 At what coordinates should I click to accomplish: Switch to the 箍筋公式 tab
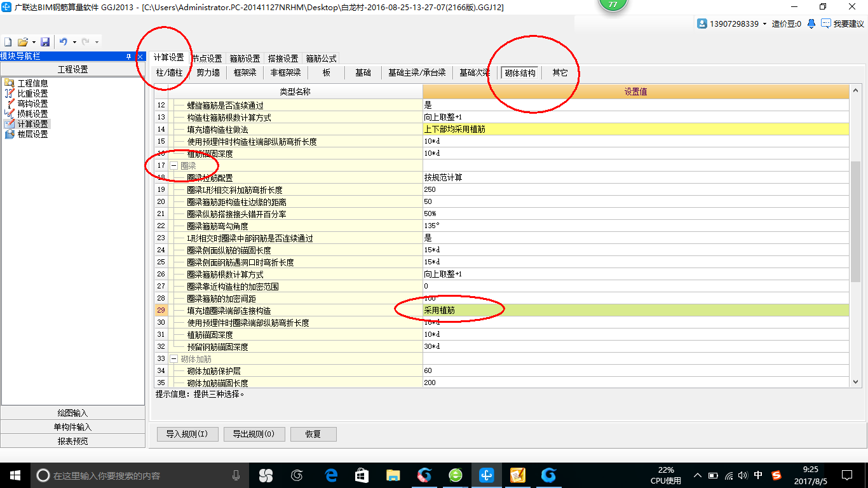[x=321, y=58]
